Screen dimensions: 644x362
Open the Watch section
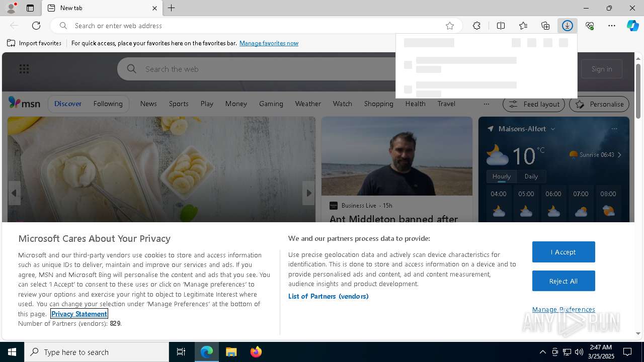click(x=342, y=104)
